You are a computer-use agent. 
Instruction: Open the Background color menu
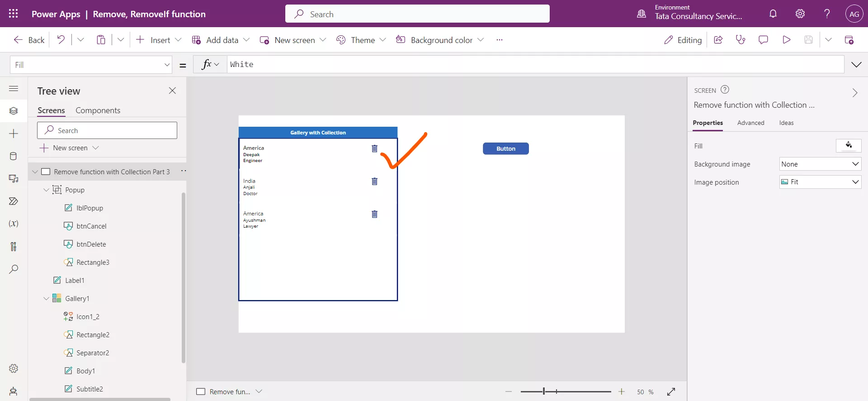click(440, 40)
